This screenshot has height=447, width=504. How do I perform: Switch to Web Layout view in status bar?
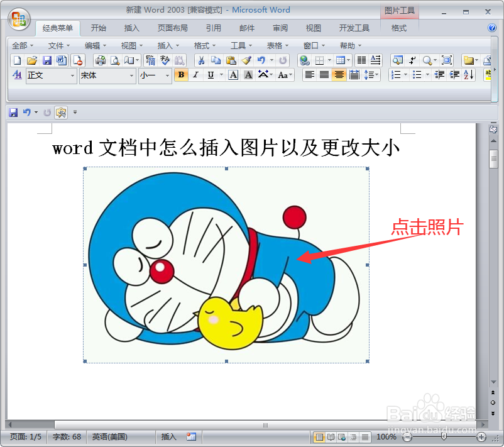(342, 437)
